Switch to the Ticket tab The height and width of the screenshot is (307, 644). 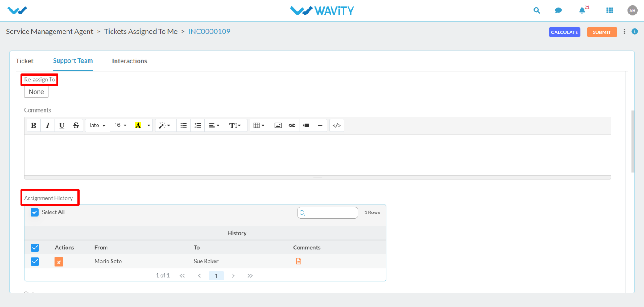coord(25,61)
